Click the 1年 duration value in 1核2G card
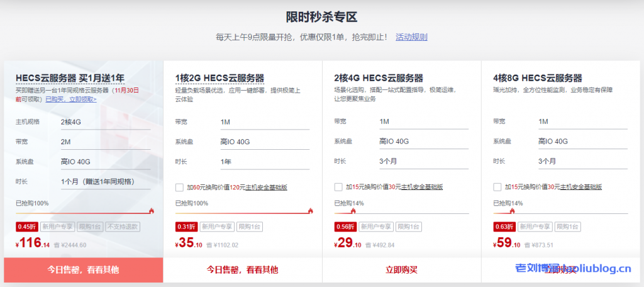The width and height of the screenshot is (644, 287). point(226,162)
